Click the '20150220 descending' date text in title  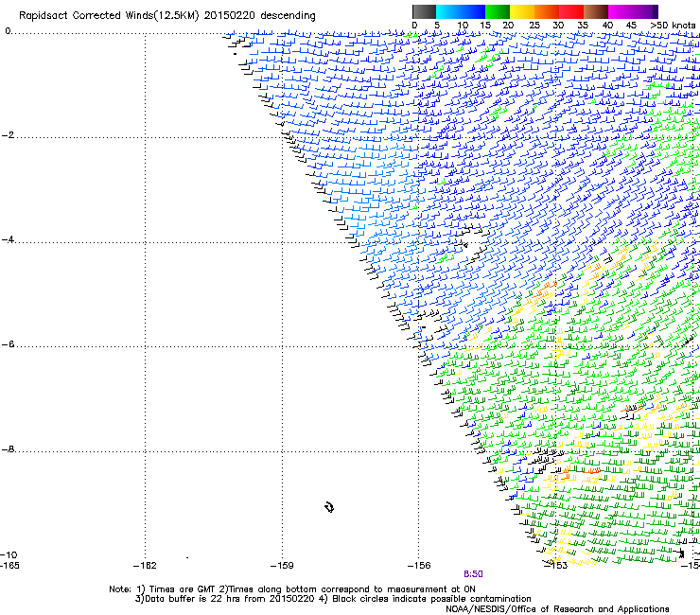tap(260, 16)
